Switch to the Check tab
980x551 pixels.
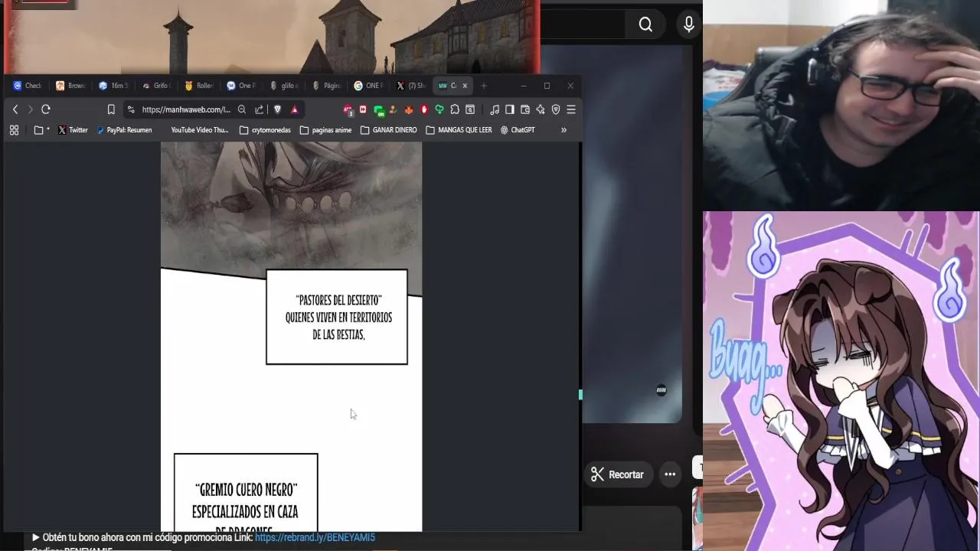(x=28, y=86)
